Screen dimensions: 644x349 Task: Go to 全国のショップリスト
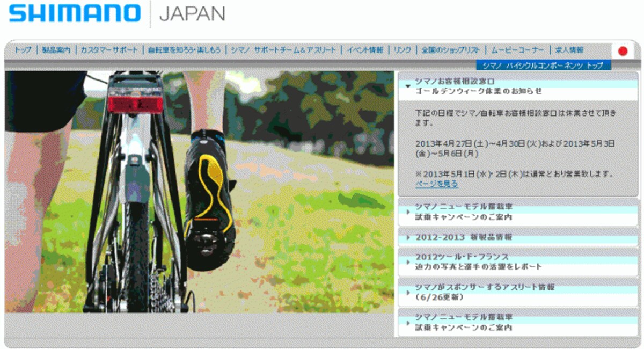pos(451,50)
